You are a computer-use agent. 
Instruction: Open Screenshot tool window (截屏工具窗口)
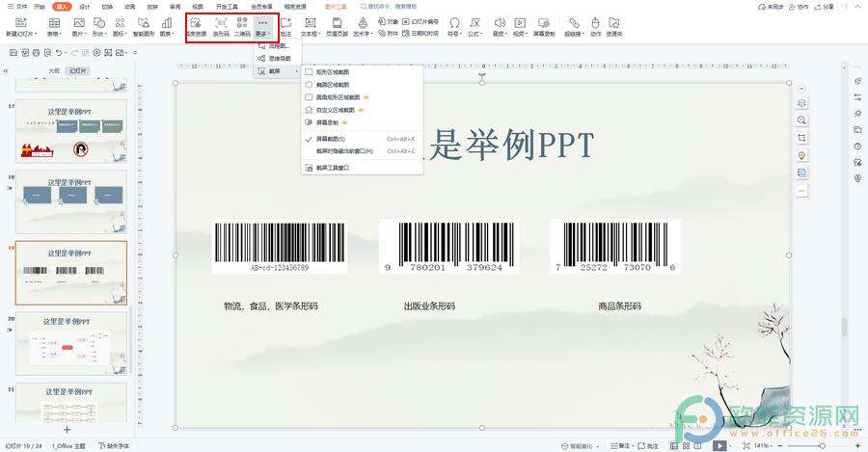click(x=362, y=168)
